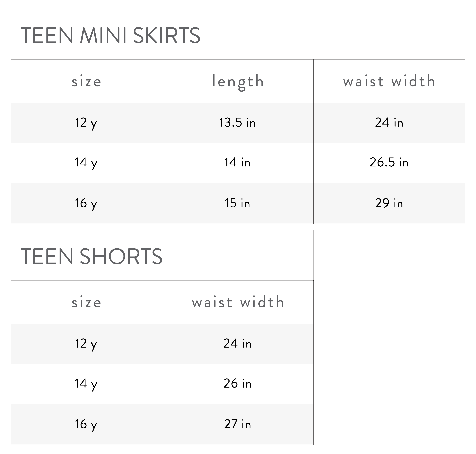Select the 14 y size in shorts table

(x=86, y=384)
